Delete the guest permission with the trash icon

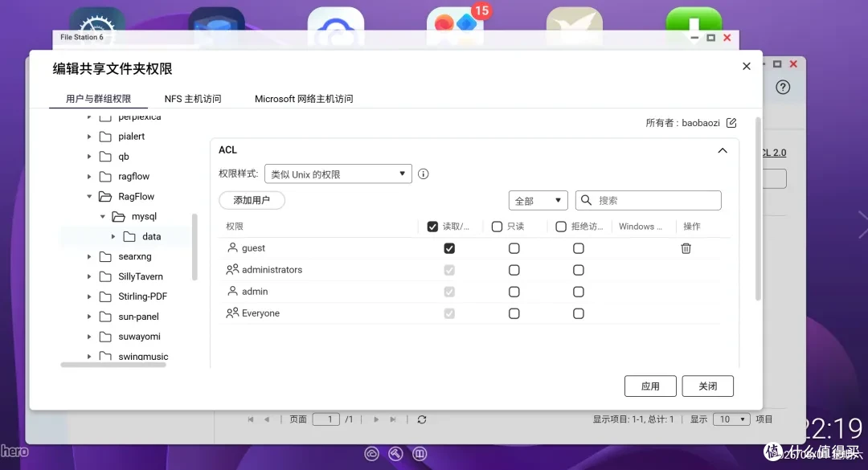point(686,248)
